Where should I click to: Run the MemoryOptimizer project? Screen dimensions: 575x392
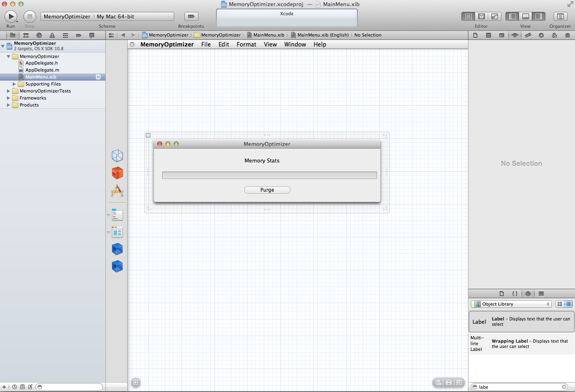11,16
